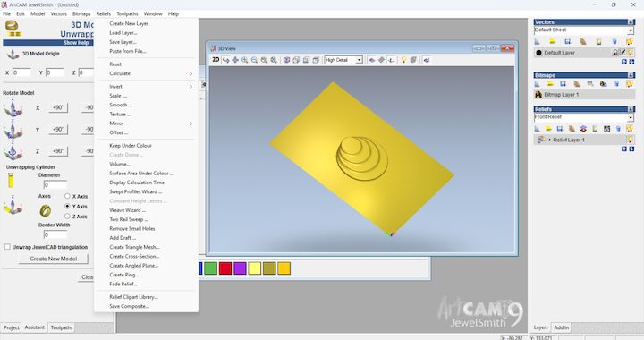Click the recycle bin icon in Reliefs panel

(619, 129)
